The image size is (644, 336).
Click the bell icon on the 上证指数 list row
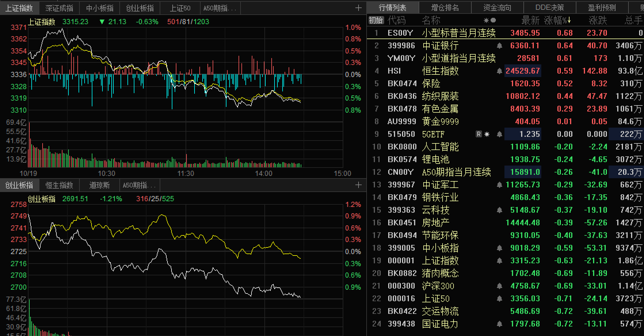click(500, 261)
